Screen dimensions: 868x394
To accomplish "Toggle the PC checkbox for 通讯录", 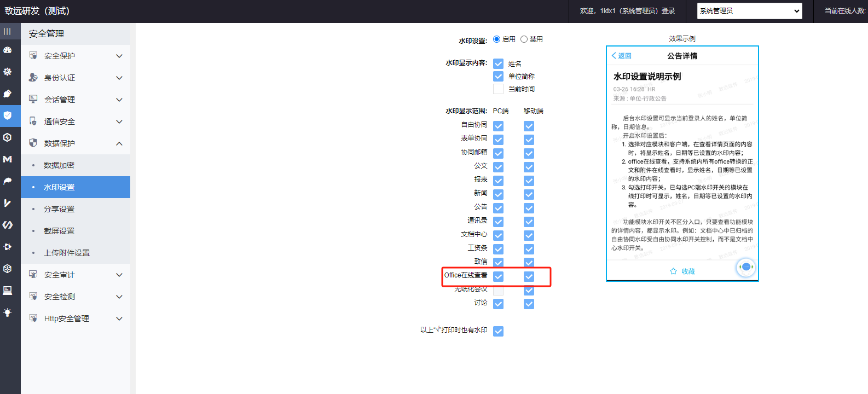I will (498, 222).
